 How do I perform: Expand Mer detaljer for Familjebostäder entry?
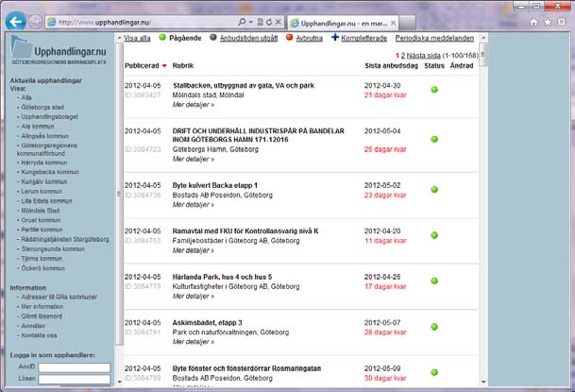pyautogui.click(x=194, y=250)
